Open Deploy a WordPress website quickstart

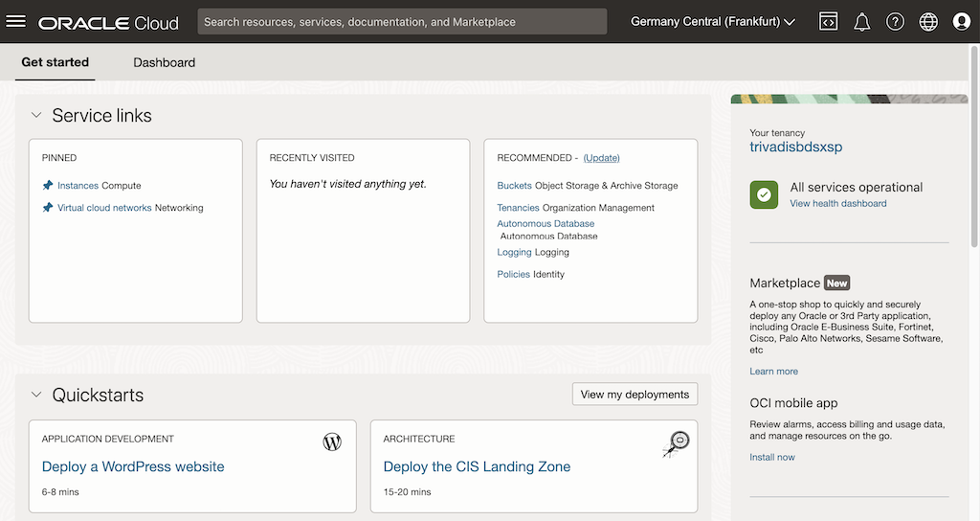[x=133, y=466]
